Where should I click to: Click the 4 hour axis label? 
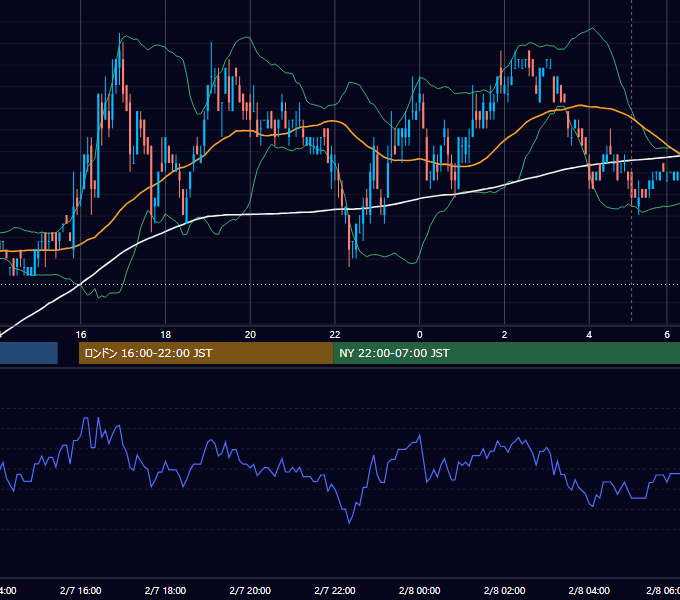tap(589, 335)
